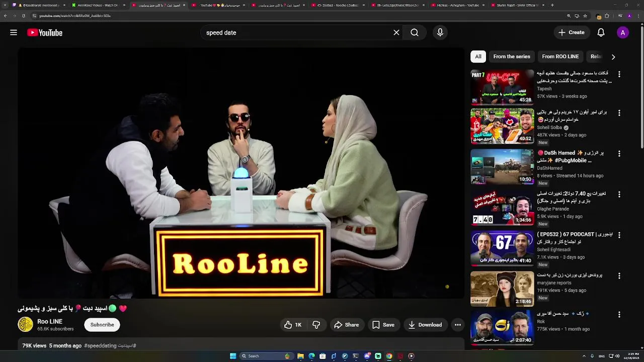
Task: Open account avatar menu on YouTube
Action: pyautogui.click(x=623, y=33)
